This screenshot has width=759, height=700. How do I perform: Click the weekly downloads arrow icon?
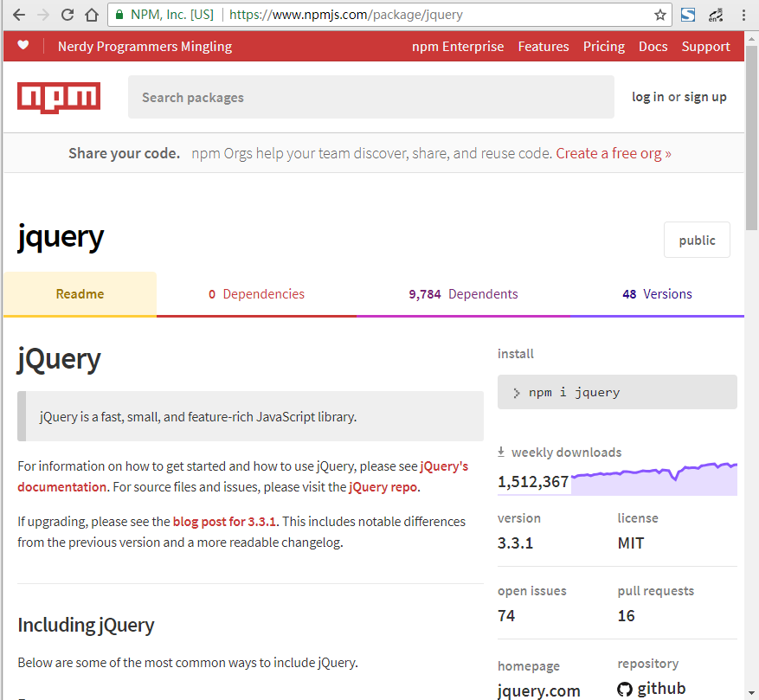tap(501, 452)
